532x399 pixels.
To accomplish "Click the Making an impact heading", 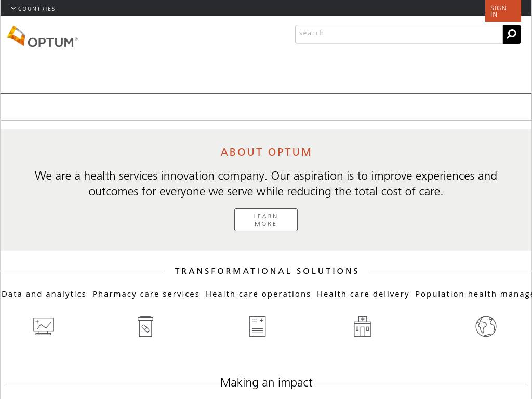I will (266, 383).
